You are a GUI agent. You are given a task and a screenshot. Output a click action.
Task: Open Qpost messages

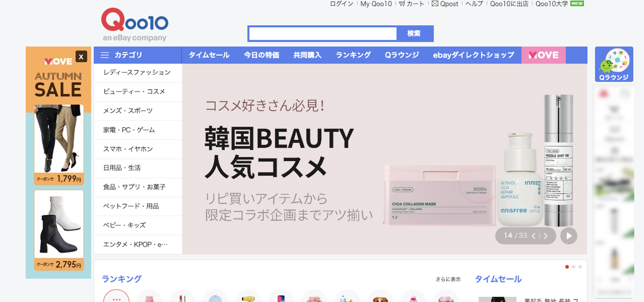pyautogui.click(x=445, y=4)
